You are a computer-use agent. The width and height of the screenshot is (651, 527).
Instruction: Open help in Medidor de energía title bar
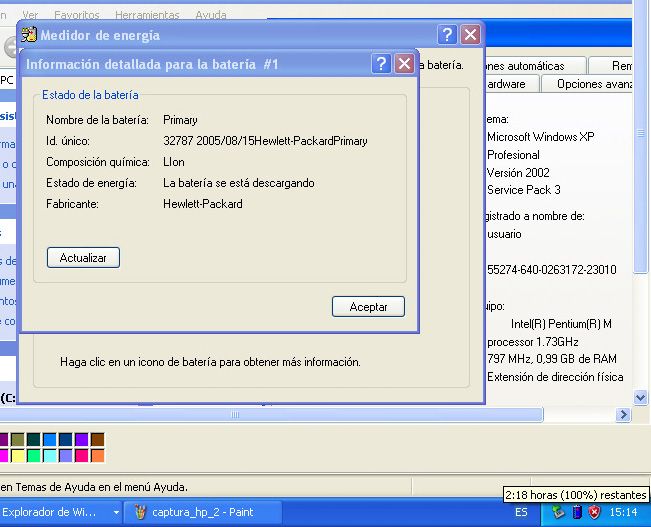(447, 35)
